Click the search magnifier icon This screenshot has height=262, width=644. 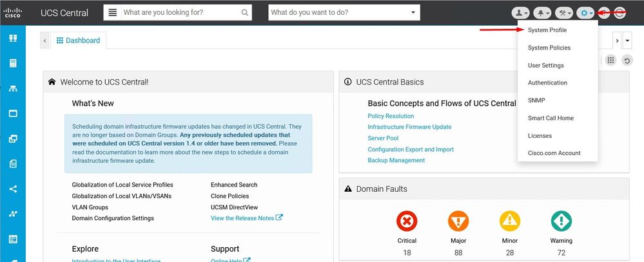point(245,13)
